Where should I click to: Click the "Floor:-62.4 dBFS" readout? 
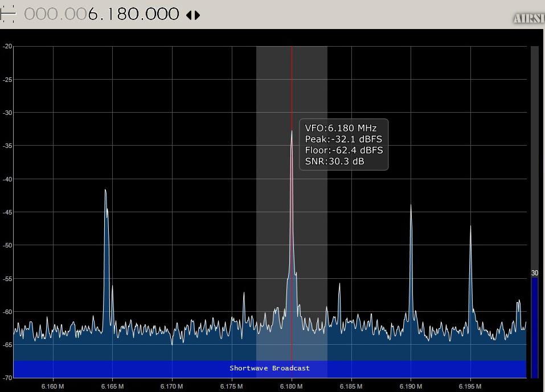click(344, 150)
